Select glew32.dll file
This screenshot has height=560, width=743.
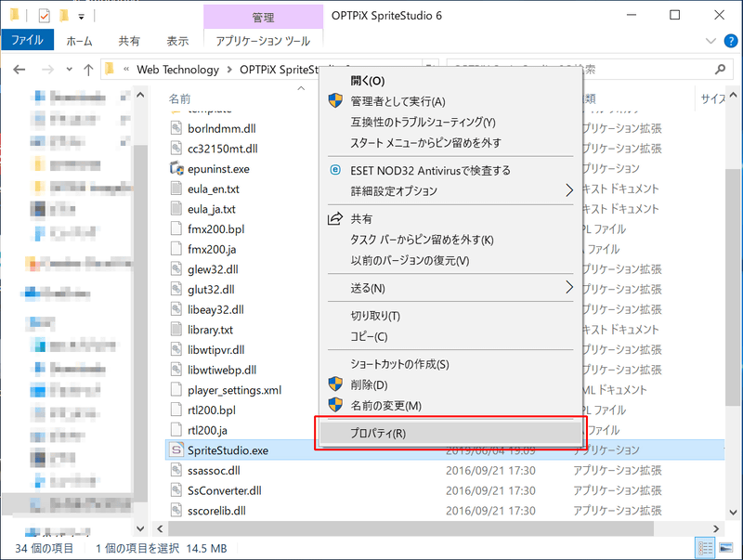[x=213, y=269]
